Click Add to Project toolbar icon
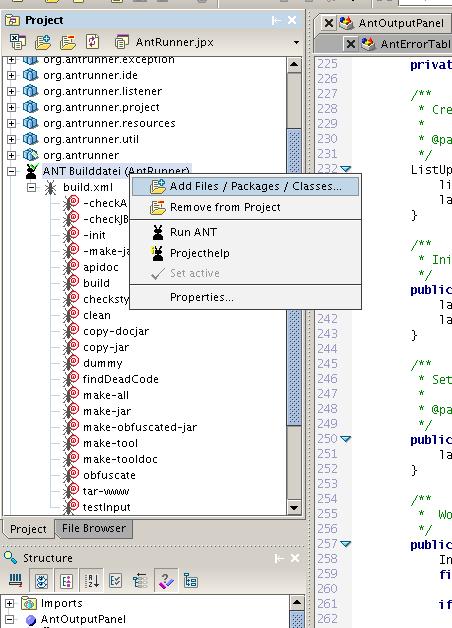The width and height of the screenshot is (452, 628). pos(42,42)
